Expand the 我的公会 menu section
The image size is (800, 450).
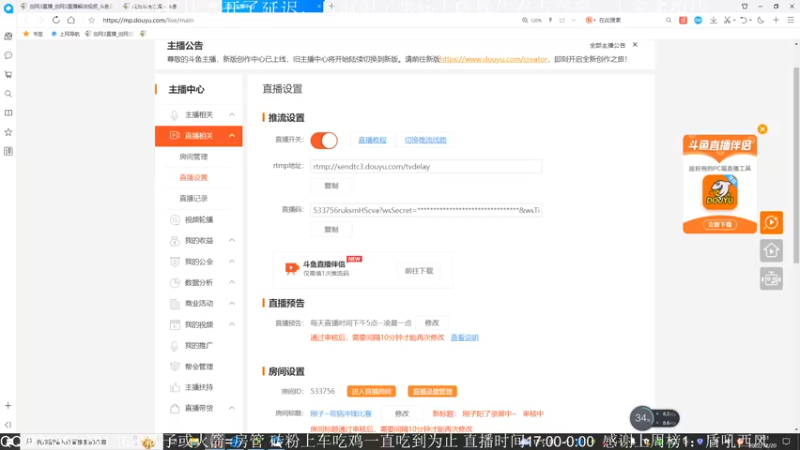pos(232,261)
